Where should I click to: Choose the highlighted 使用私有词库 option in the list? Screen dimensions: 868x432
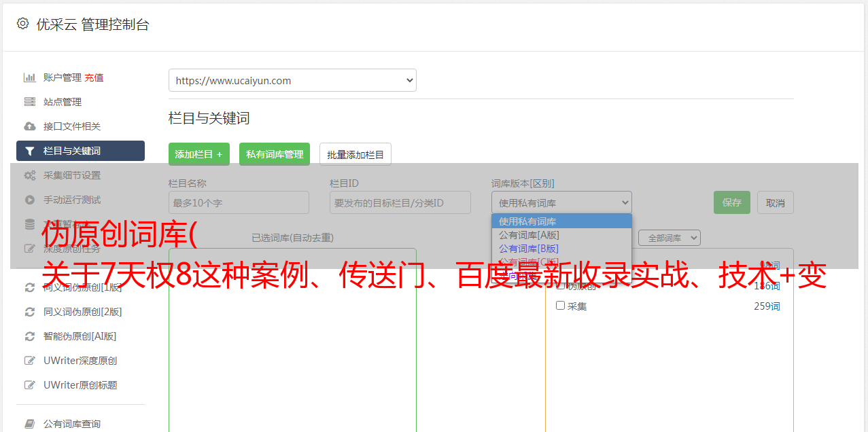(x=561, y=221)
